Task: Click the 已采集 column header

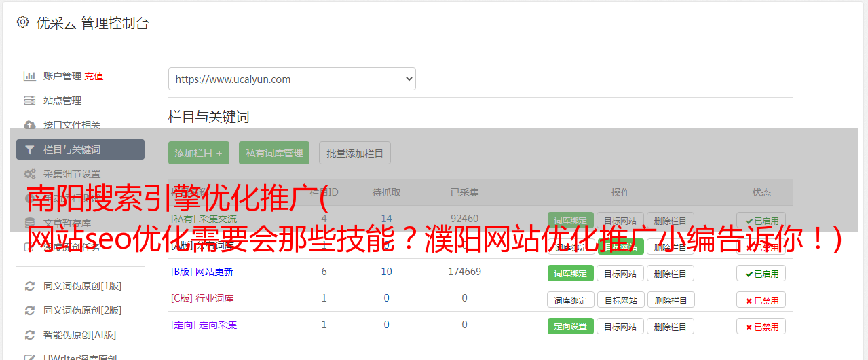Action: (465, 192)
